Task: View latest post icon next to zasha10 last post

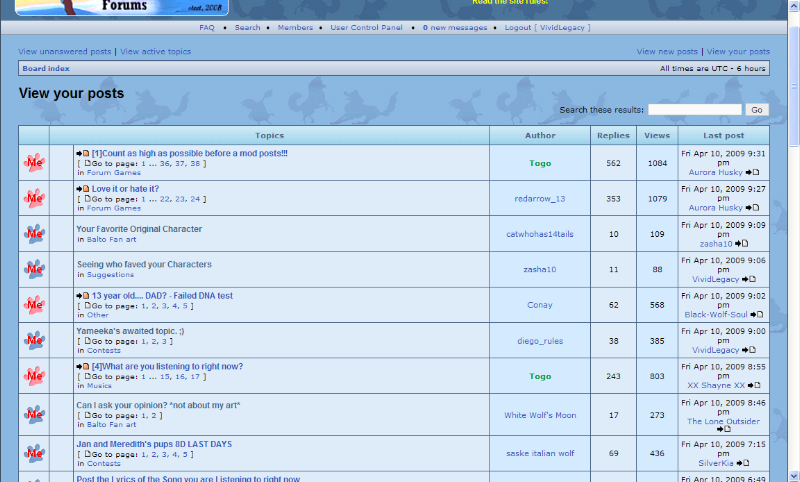Action: (742, 244)
